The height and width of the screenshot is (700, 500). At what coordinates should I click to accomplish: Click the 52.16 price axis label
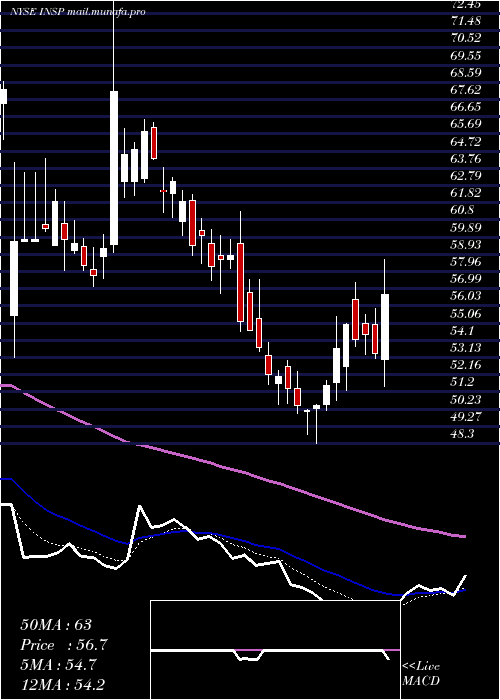[x=466, y=365]
